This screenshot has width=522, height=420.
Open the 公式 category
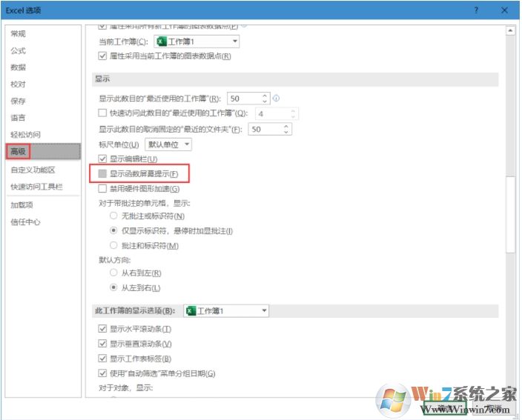(18, 50)
